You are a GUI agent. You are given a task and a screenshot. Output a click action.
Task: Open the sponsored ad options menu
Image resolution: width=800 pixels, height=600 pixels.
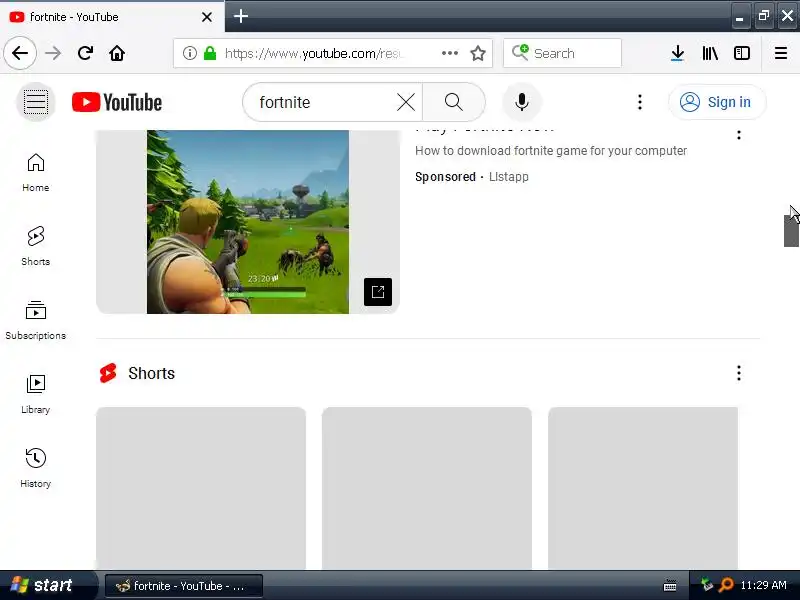tap(738, 135)
